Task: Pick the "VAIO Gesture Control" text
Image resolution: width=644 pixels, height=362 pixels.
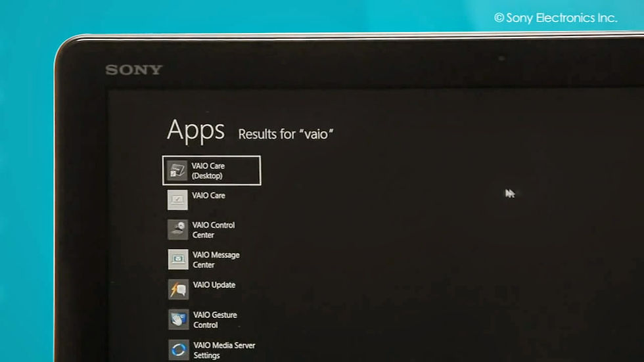Action: click(x=215, y=320)
